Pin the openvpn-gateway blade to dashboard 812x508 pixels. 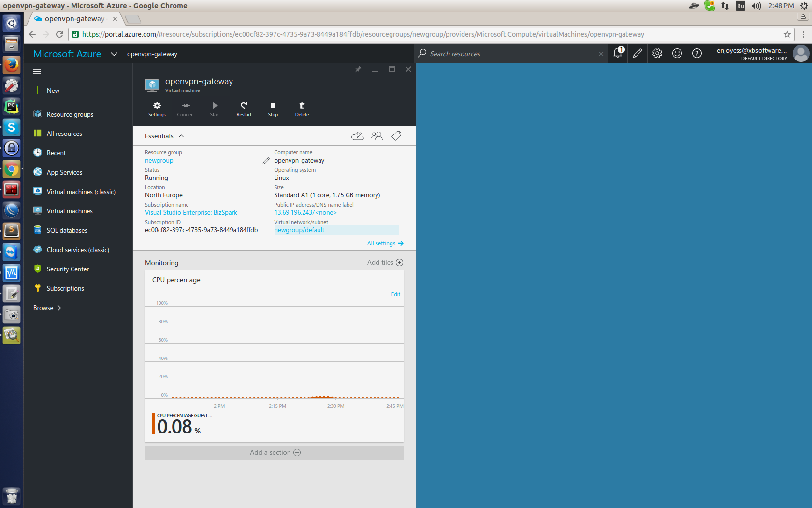(358, 69)
